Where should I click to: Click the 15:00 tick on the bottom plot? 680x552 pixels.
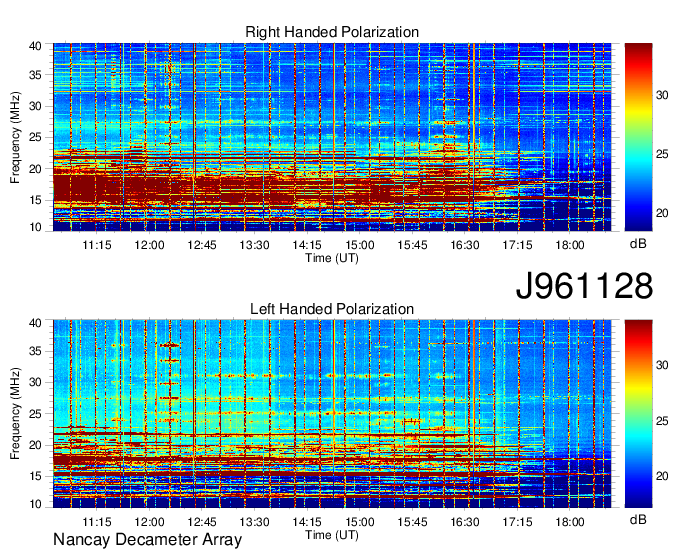[x=360, y=522]
